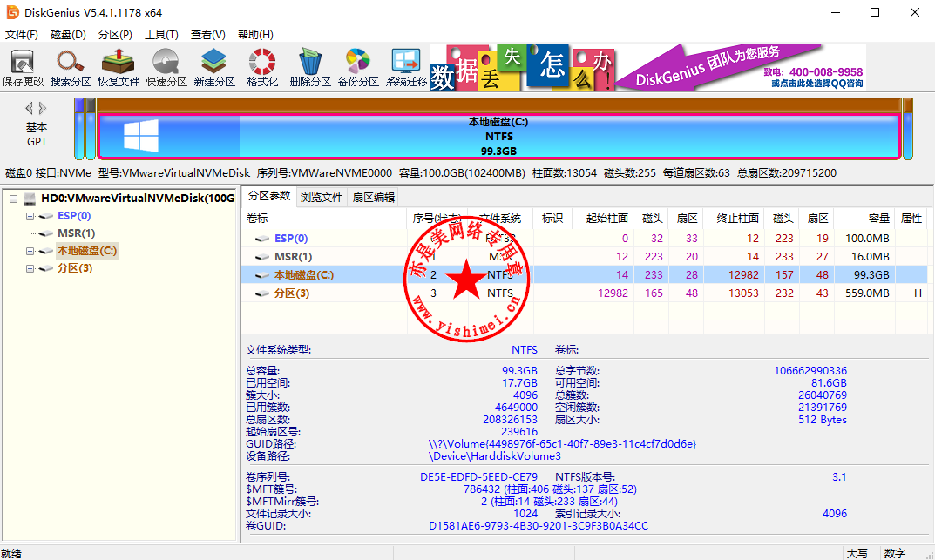Select the 格式化 toolbar icon
The image size is (935, 560).
coord(262,68)
